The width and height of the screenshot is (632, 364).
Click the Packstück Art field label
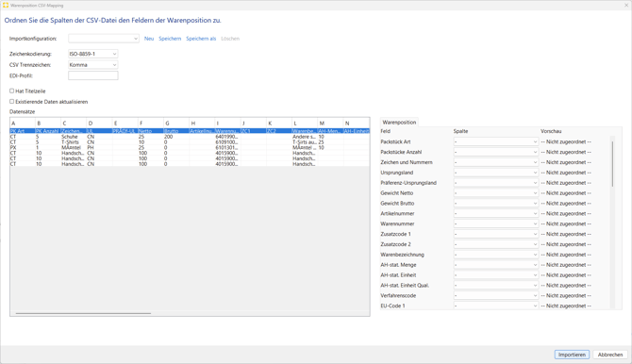pyautogui.click(x=395, y=141)
